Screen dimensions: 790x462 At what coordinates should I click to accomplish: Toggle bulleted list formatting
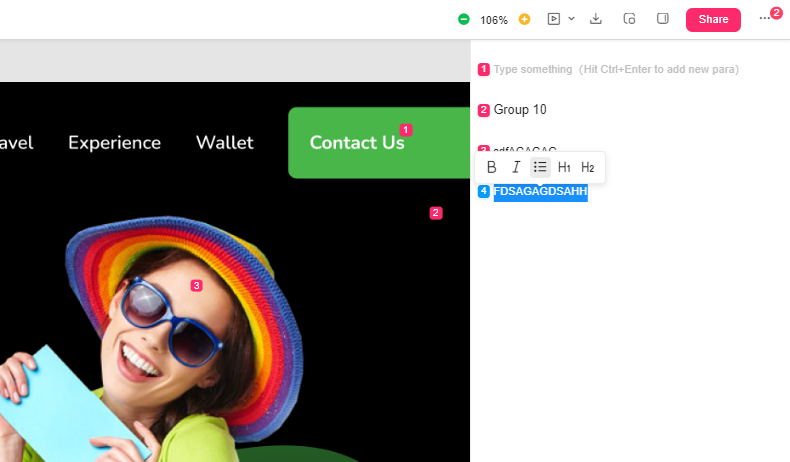[x=540, y=167]
